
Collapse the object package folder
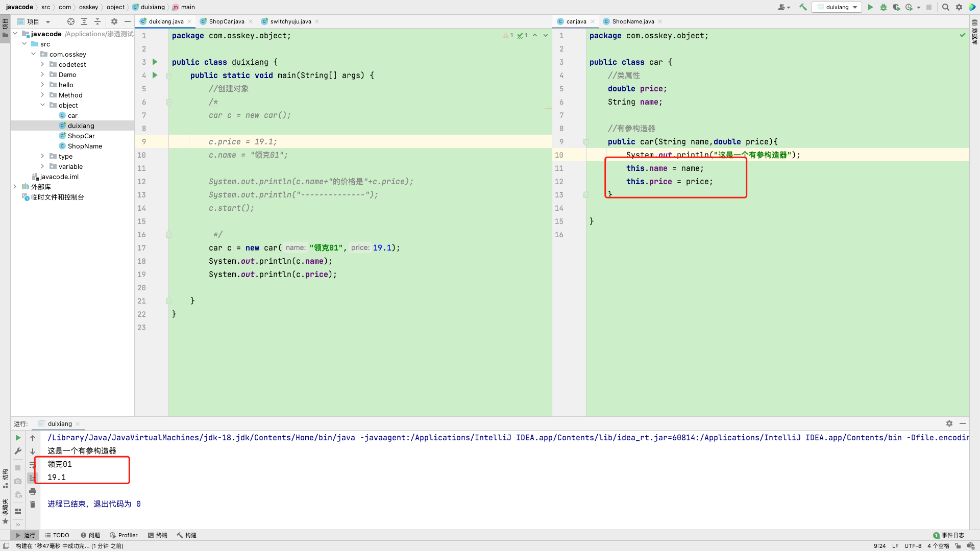pos(43,105)
